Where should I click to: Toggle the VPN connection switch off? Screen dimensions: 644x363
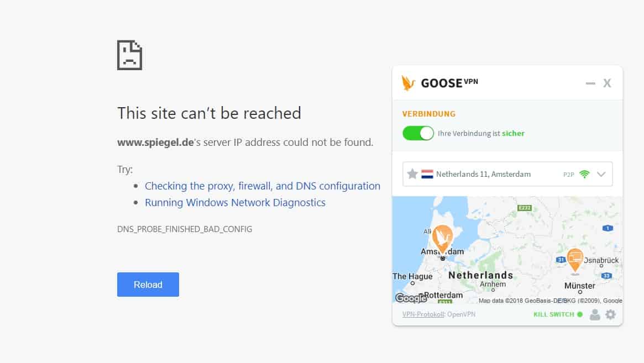pyautogui.click(x=418, y=134)
